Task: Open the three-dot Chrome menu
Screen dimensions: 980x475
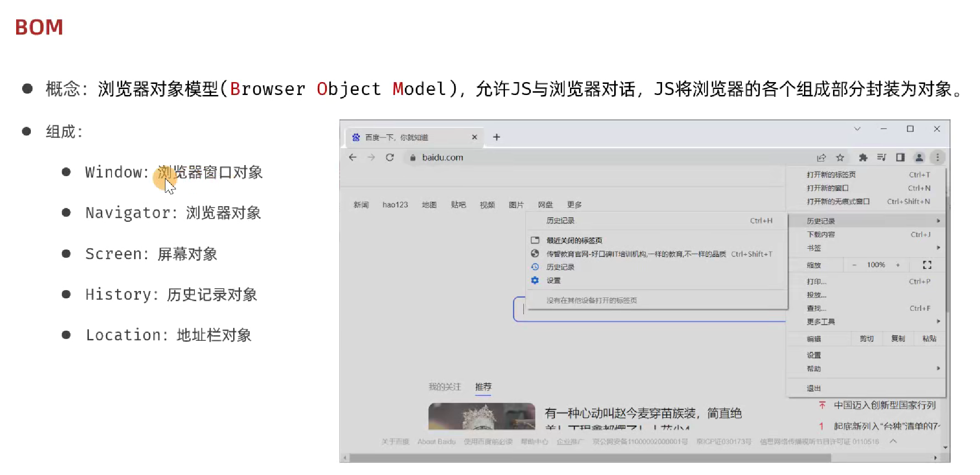Action: (937, 158)
